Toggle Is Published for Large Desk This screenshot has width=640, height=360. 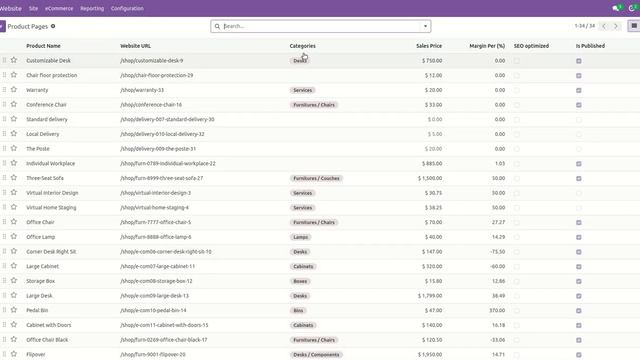tap(579, 296)
